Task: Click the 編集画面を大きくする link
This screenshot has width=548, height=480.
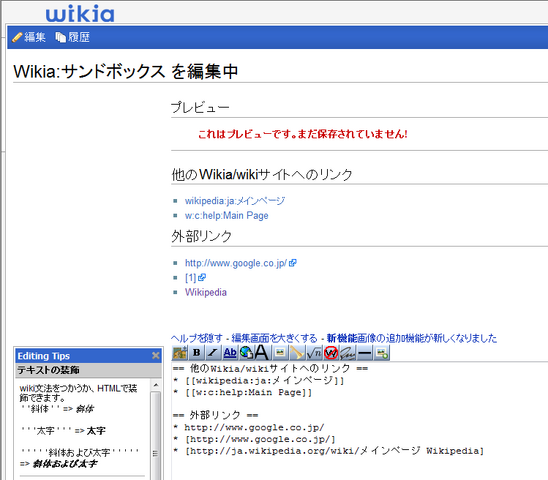Action: (x=274, y=338)
